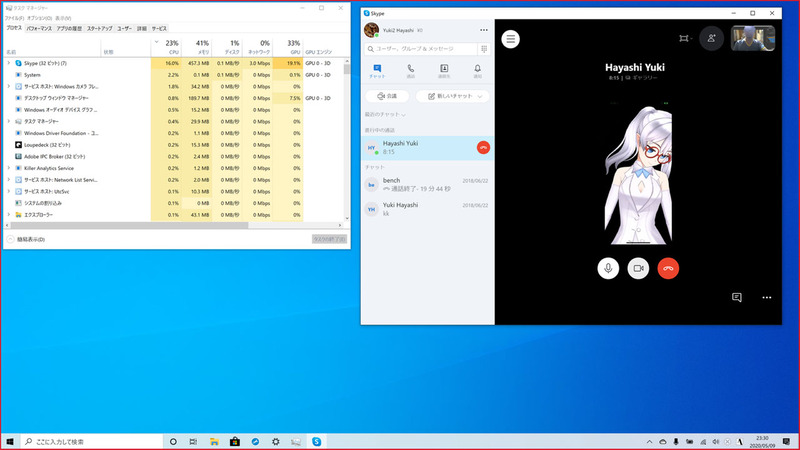Open Settings gear from the taskbar
The height and width of the screenshot is (450, 800).
(x=276, y=441)
